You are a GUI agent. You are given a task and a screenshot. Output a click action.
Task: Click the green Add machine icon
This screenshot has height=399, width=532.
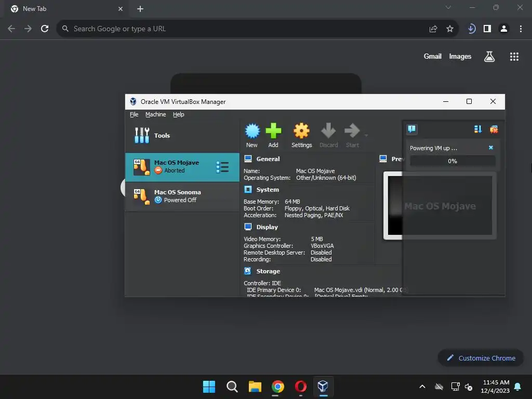[273, 136]
